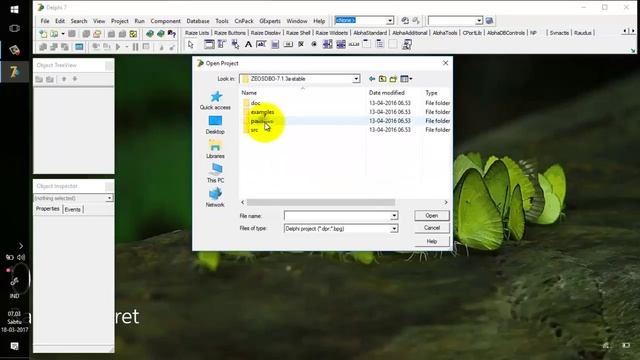640x360 pixels.
Task: Switch to AlphaStandard palette tab
Action: (370, 33)
